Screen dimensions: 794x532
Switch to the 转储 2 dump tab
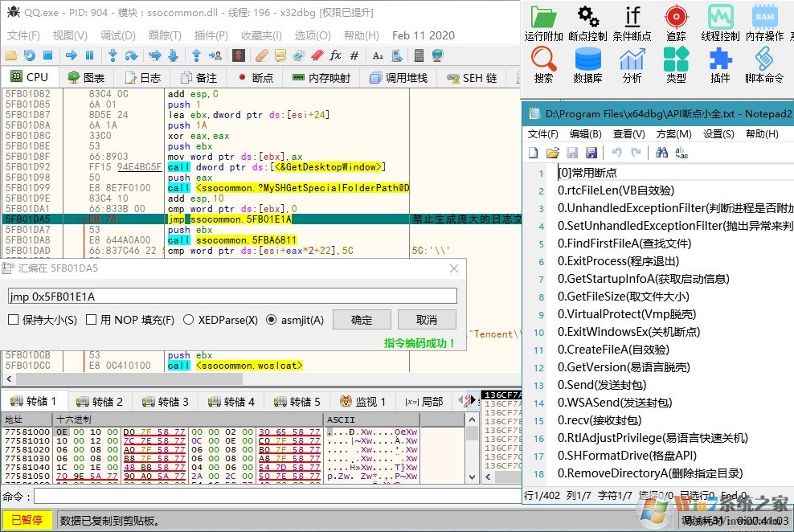[100, 402]
